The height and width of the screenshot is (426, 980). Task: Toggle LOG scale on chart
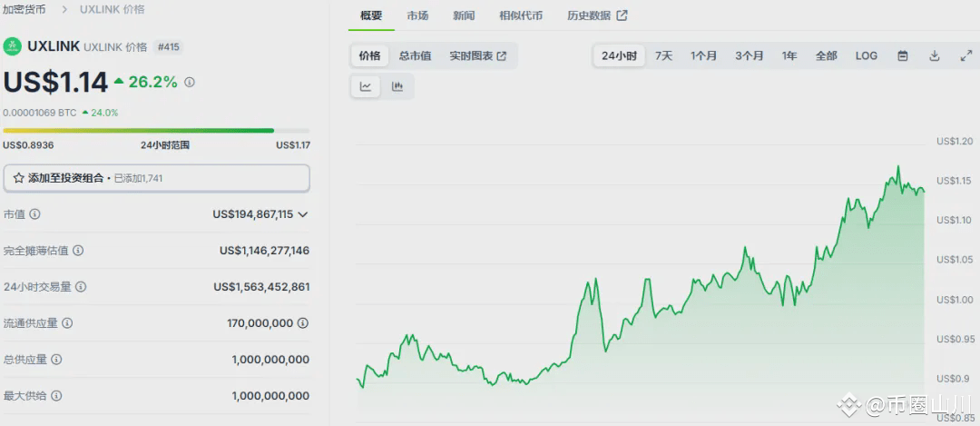[x=867, y=55]
